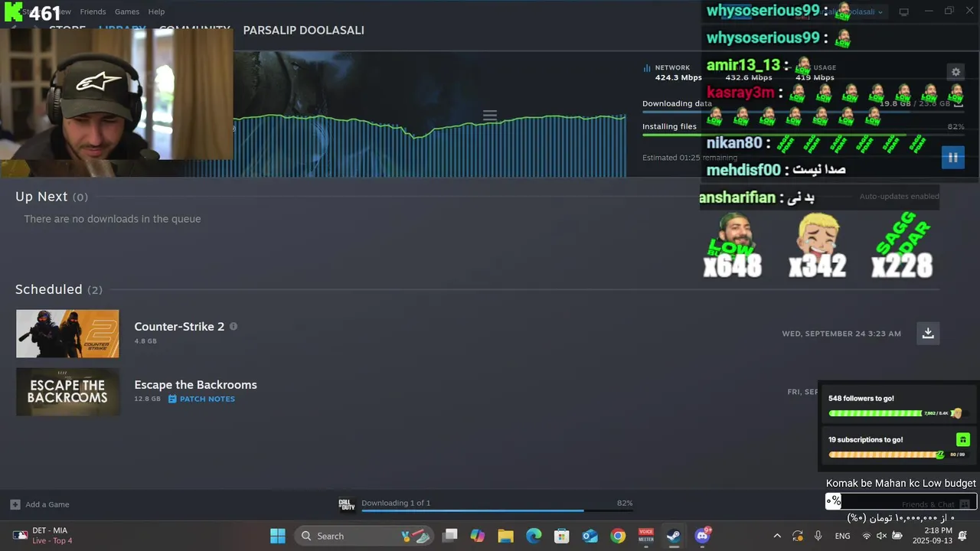Click the speaker volume tray icon
The width and height of the screenshot is (980, 551).
[x=881, y=536]
